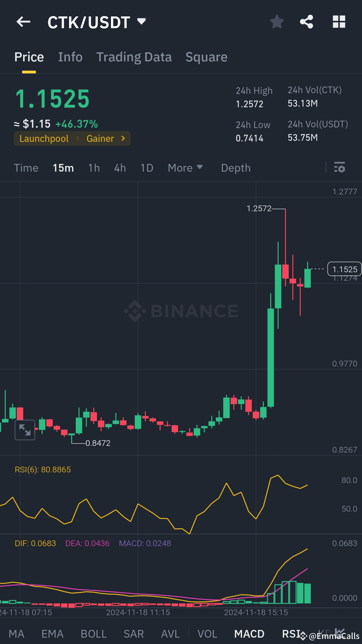The width and height of the screenshot is (362, 644).
Task: Click the 1.1525 current price label
Action: point(344,269)
